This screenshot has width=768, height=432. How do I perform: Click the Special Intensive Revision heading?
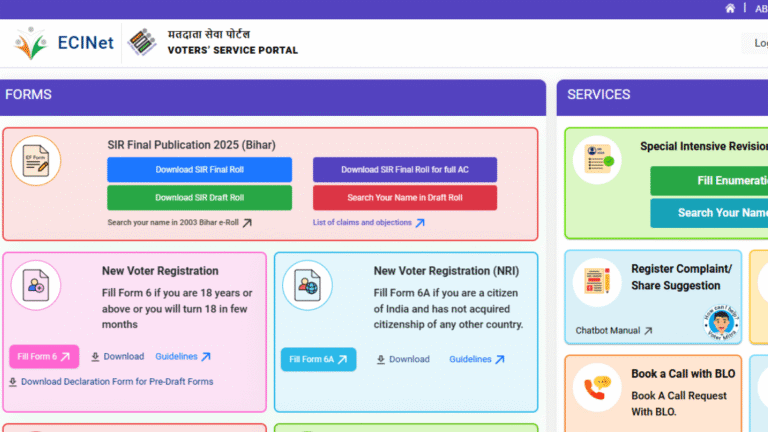click(x=704, y=146)
